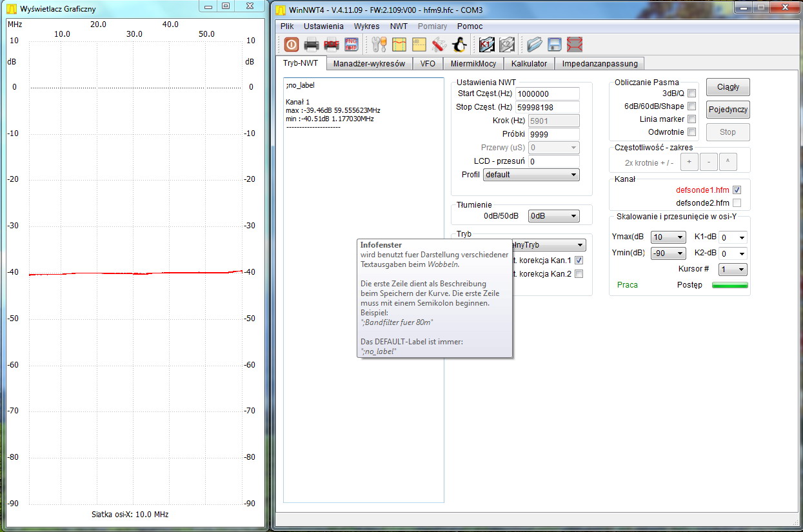Expand the Tłumienie 0dB attenuation dropdown
The width and height of the screenshot is (803, 532).
[553, 217]
